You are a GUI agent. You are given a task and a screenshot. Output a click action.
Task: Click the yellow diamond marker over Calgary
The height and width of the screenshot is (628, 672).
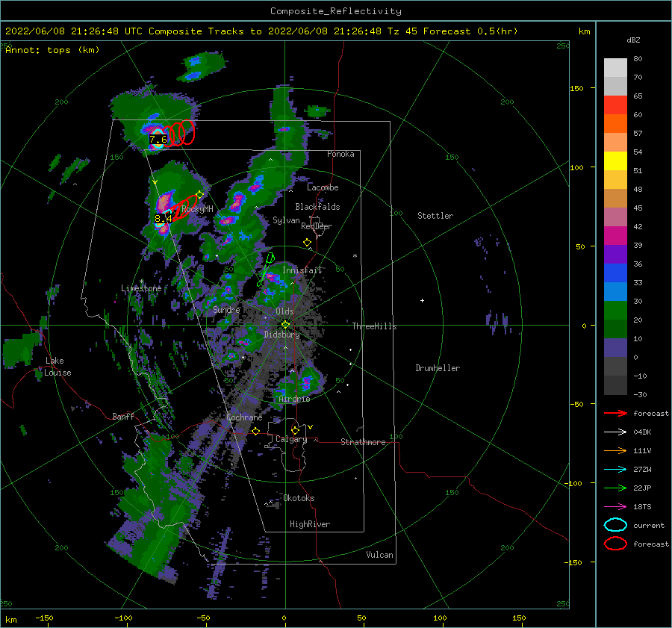click(295, 430)
